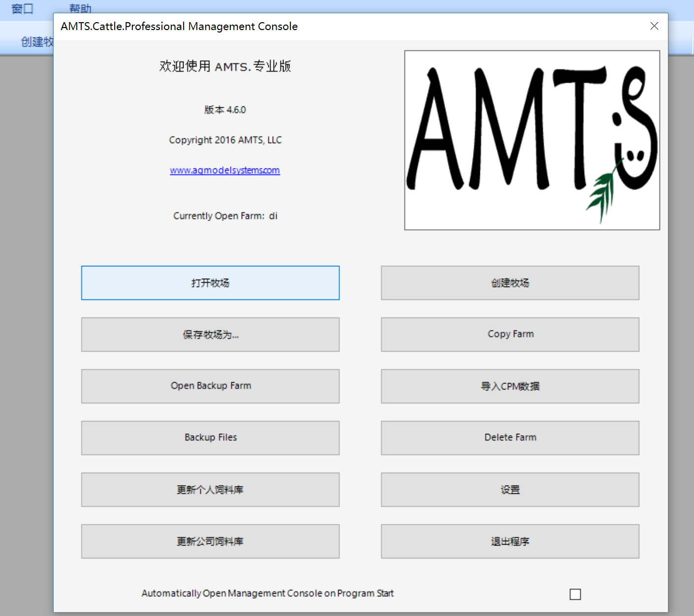The height and width of the screenshot is (616, 694).
Task: Open 设置 settings button
Action: (510, 489)
